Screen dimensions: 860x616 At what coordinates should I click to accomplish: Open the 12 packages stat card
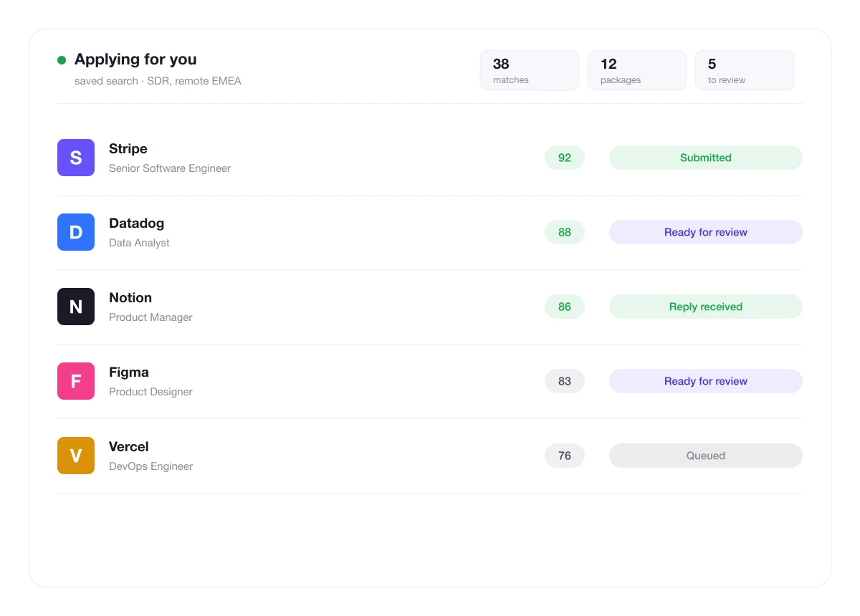[x=637, y=70]
